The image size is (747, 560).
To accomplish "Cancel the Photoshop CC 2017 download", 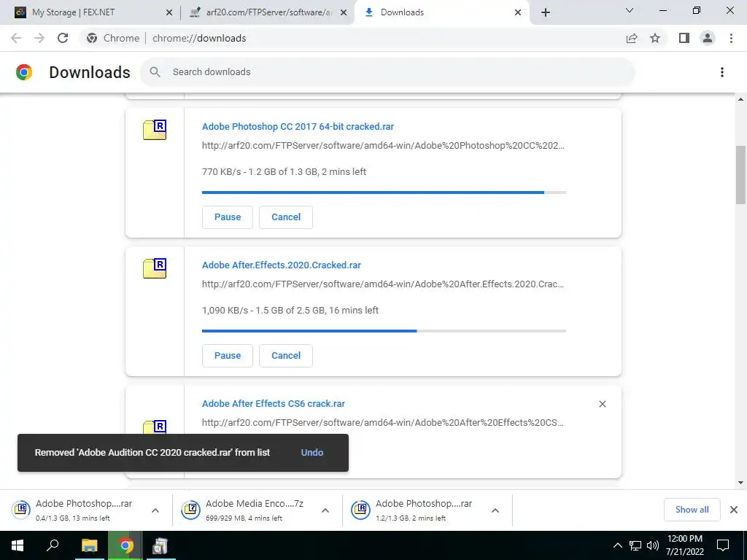I will click(286, 217).
